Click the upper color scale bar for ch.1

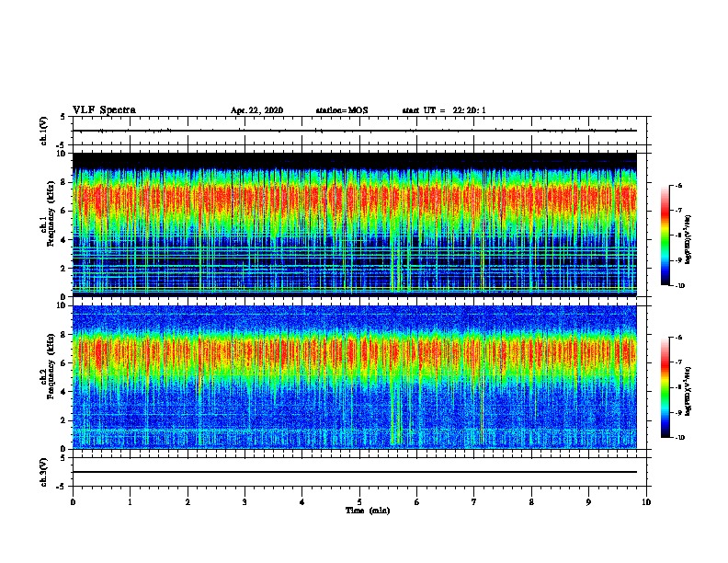pyautogui.click(x=665, y=236)
